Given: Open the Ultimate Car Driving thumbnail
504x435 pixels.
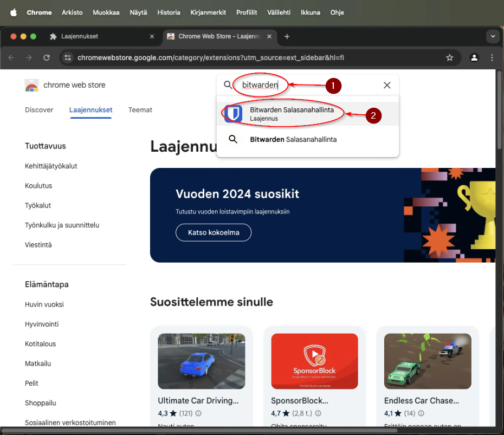Looking at the screenshot, I should [x=202, y=361].
